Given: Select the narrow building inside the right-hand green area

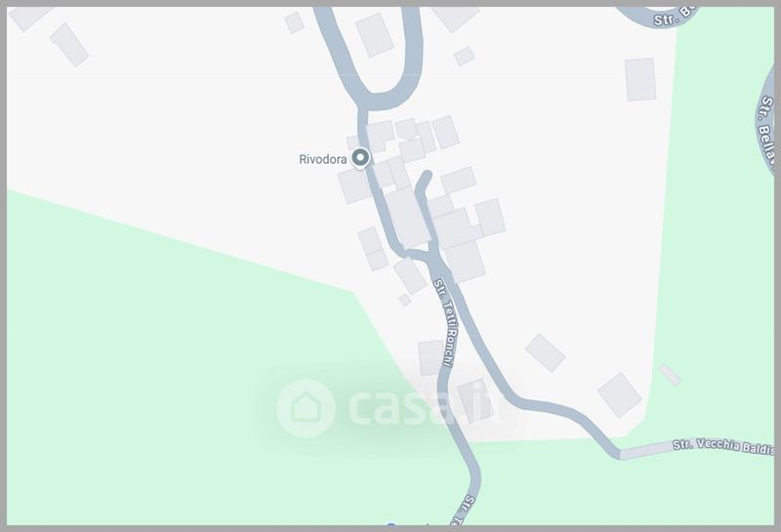Looking at the screenshot, I should tap(670, 375).
